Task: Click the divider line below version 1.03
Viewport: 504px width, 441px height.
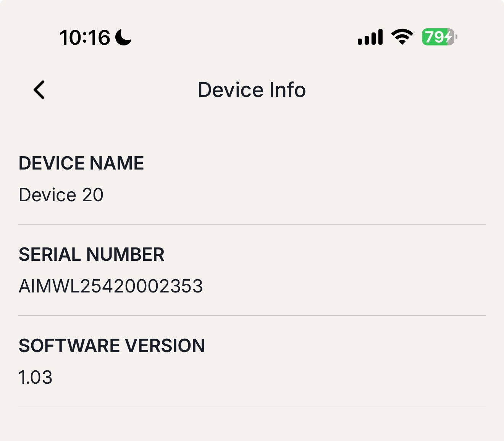Action: click(x=252, y=407)
